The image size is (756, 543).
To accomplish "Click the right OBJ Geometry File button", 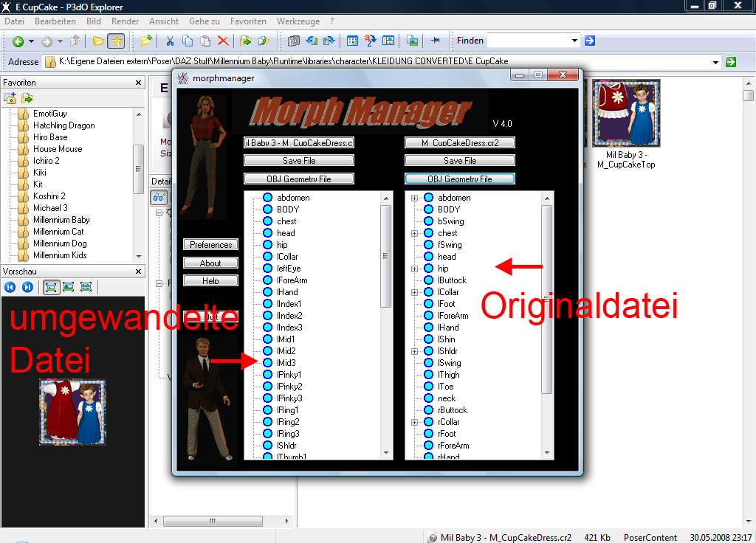I will [460, 179].
